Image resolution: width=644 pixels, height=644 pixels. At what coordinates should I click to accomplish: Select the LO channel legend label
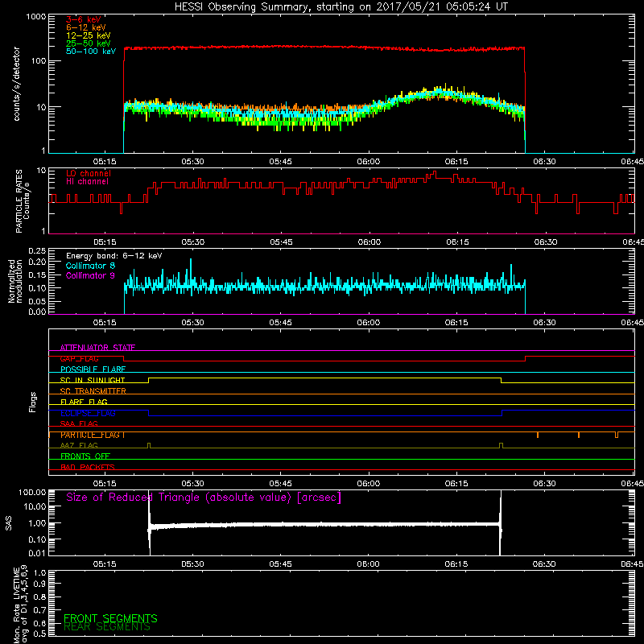89,173
